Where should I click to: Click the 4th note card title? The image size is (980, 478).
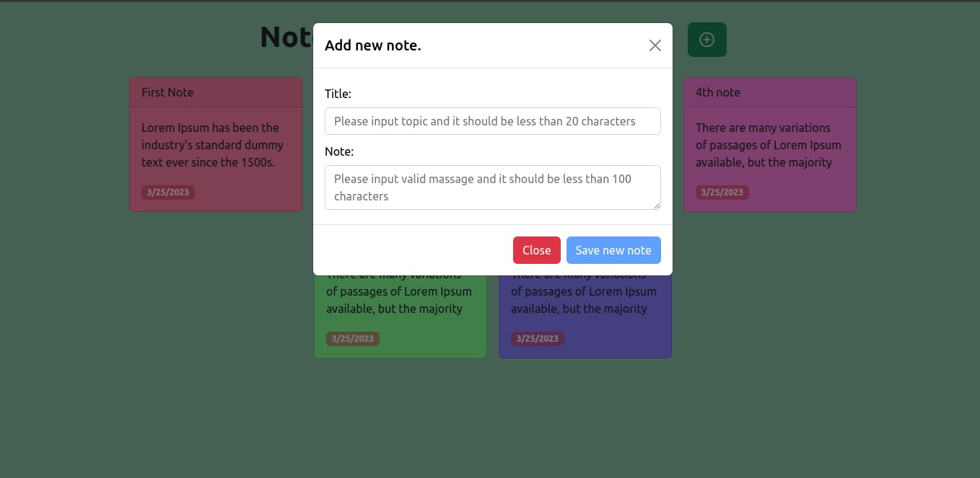(x=717, y=92)
